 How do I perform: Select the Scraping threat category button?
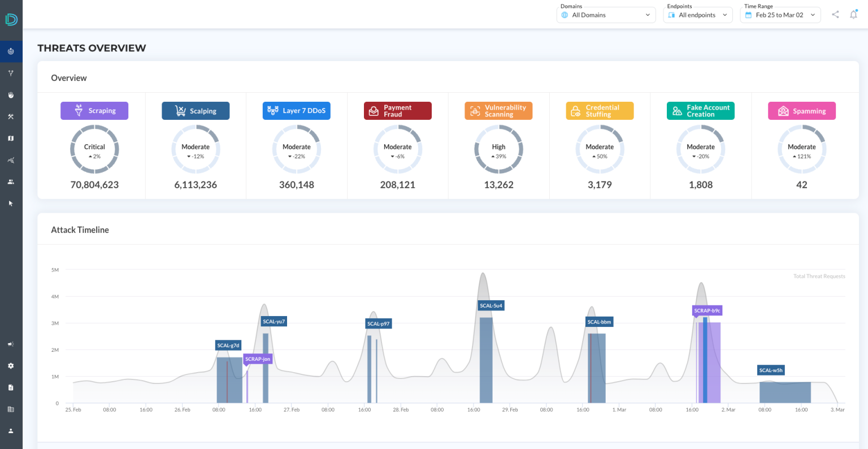click(94, 111)
